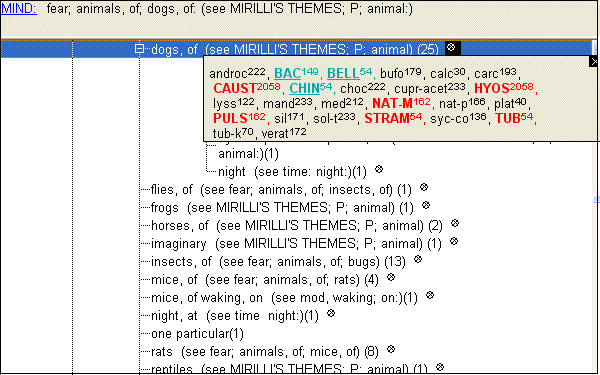Click the plat remedy entry
Screen dimensions: 600x375
[510, 103]
